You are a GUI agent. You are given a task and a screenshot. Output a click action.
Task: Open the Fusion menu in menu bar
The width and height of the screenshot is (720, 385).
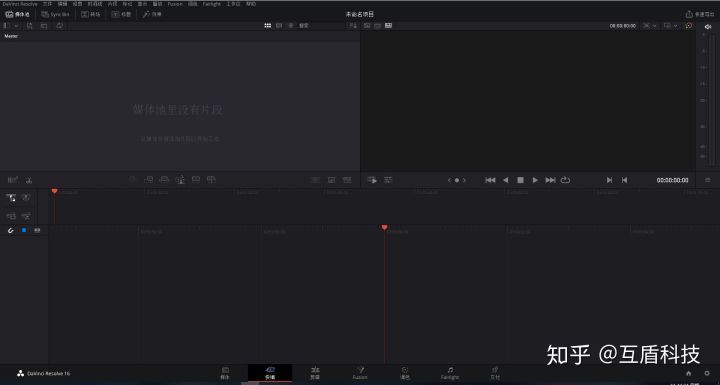[175, 4]
